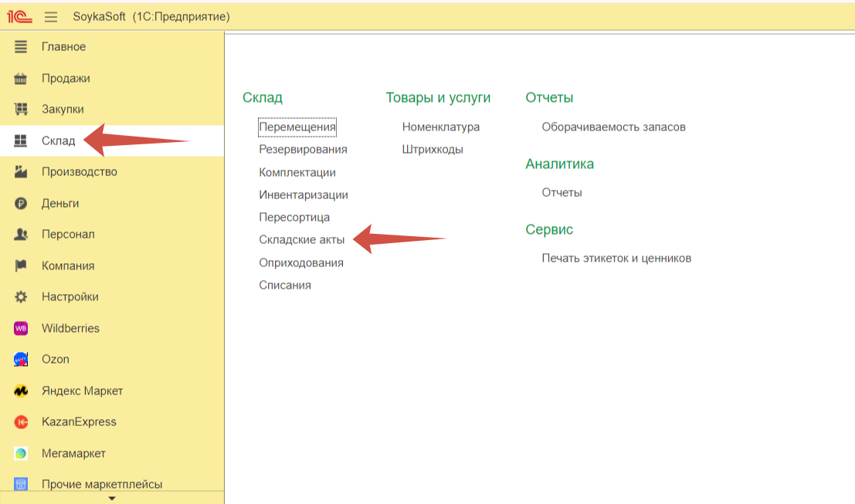Click the Ozon logo icon
Screen dimensions: 855x504
[x=21, y=359]
